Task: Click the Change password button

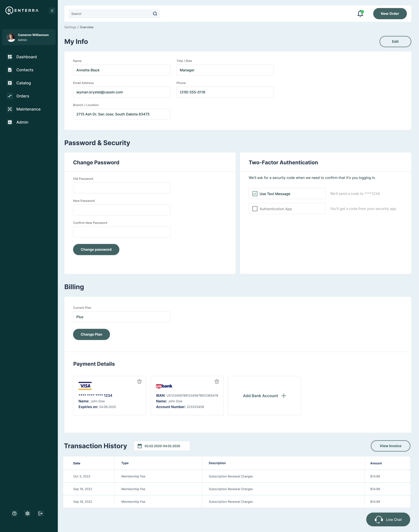Action: [x=96, y=249]
